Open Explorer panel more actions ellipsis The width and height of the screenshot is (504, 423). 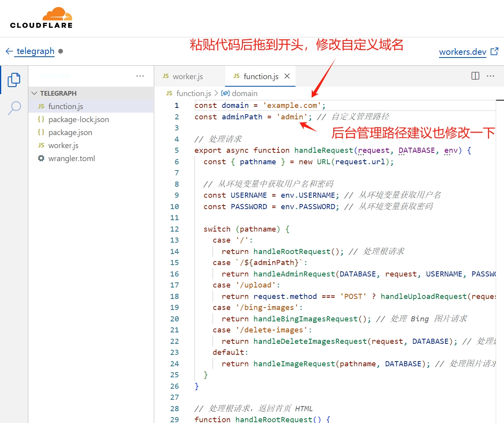(140, 76)
